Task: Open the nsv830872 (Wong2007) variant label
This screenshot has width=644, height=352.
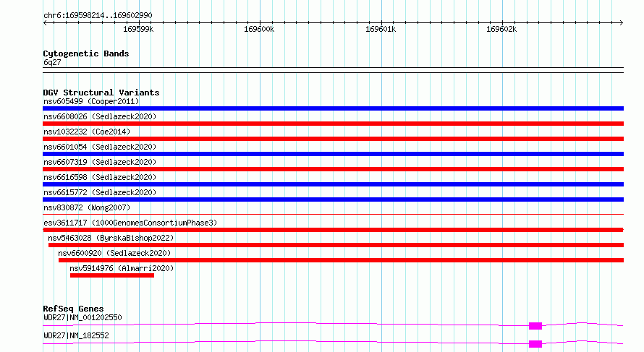Action: pyautogui.click(x=87, y=207)
